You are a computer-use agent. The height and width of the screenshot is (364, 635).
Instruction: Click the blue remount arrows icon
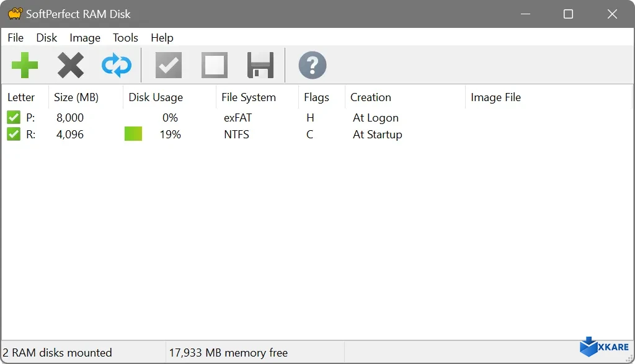[x=117, y=64]
